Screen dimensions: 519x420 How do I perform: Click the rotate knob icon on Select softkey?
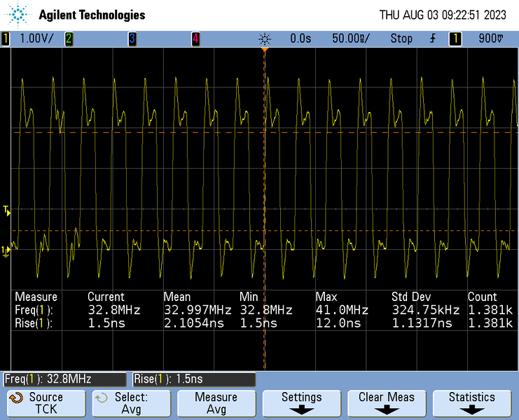pos(102,398)
